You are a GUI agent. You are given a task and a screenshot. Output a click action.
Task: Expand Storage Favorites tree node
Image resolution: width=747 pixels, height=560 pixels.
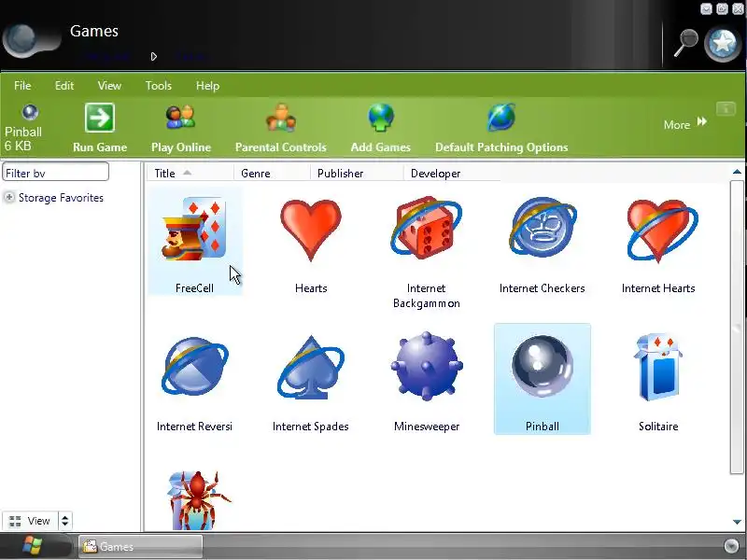coord(8,197)
